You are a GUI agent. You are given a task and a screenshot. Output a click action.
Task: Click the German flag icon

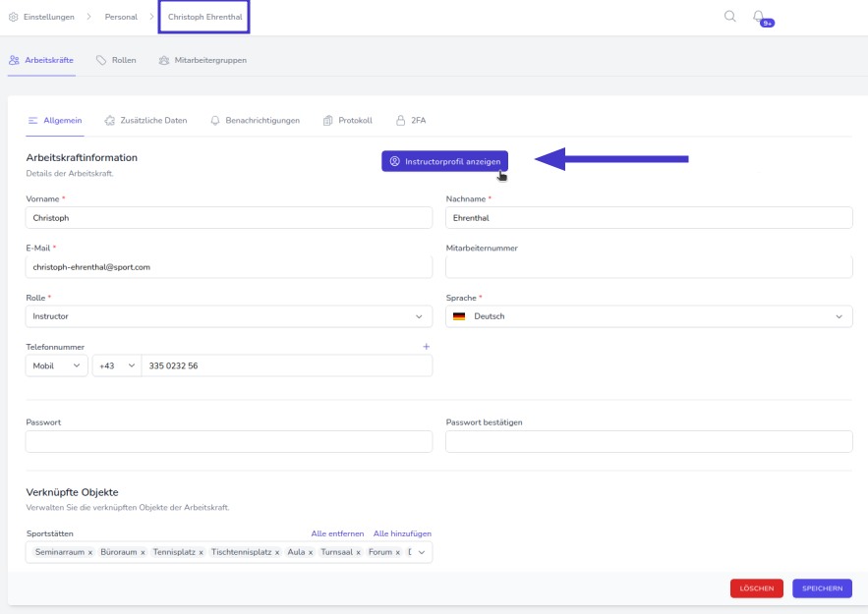point(459,316)
